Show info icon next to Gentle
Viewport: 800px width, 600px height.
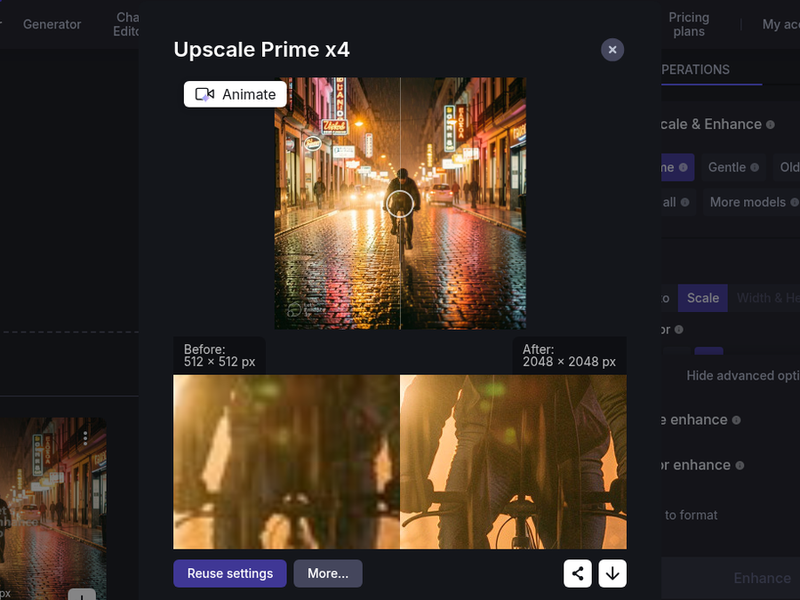click(x=755, y=167)
